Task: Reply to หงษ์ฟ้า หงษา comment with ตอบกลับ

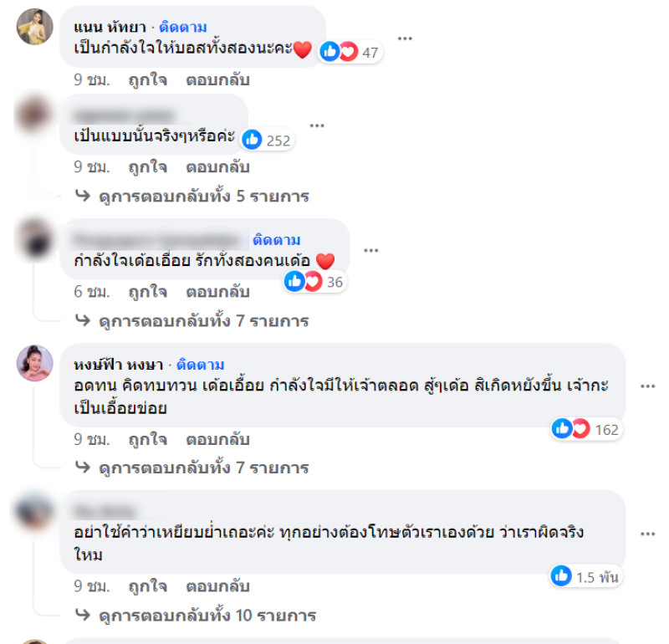Action: point(217,439)
